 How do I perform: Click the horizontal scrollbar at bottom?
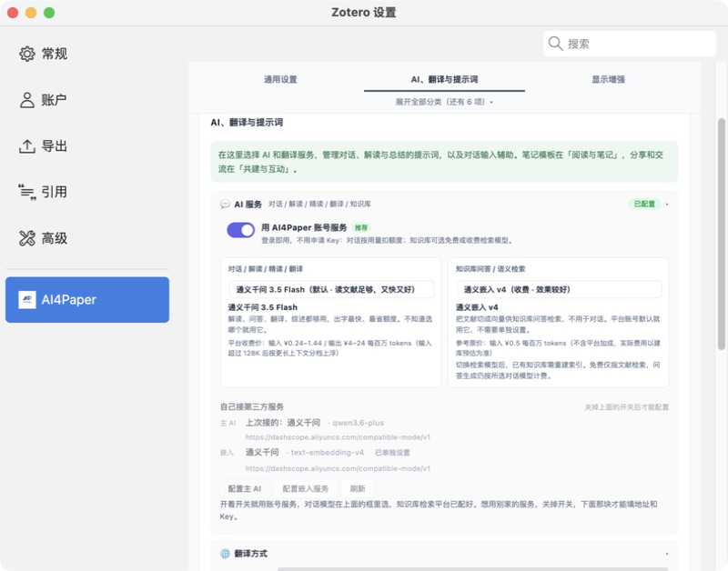tap(472, 568)
